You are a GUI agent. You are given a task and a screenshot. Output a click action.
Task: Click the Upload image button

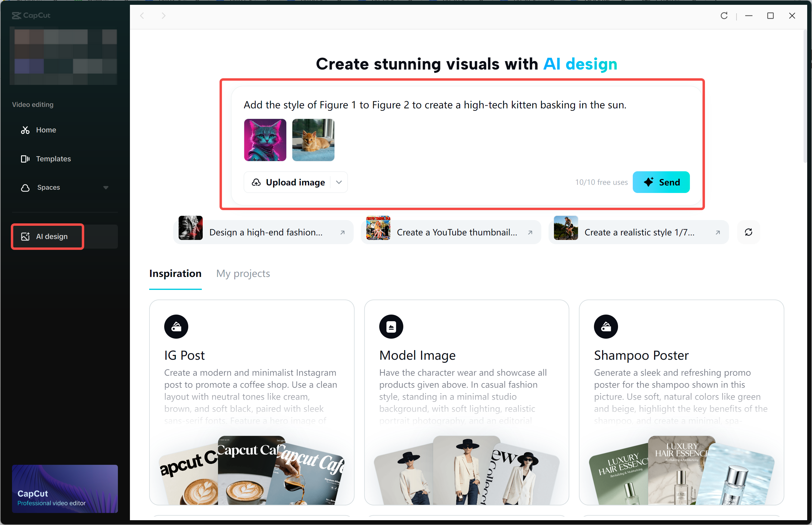coord(288,182)
